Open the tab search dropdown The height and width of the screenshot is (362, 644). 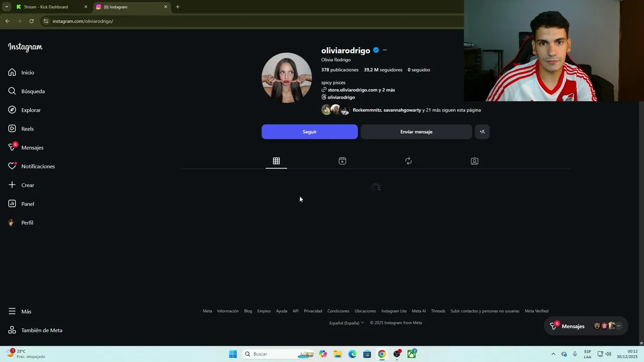click(x=7, y=7)
